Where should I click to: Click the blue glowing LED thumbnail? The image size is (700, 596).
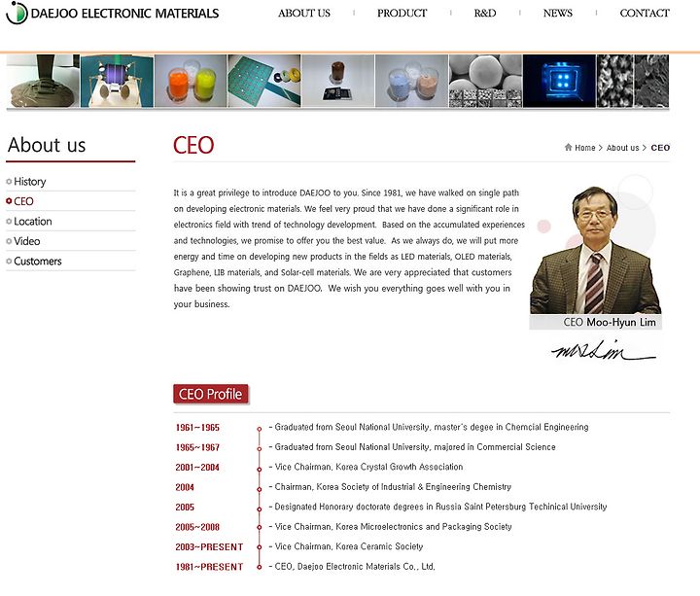[559, 81]
